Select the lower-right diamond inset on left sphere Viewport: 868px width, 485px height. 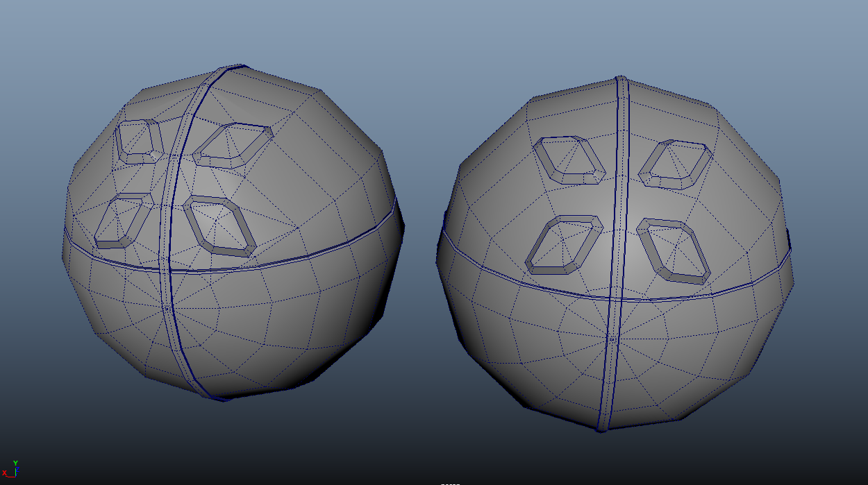tap(220, 225)
